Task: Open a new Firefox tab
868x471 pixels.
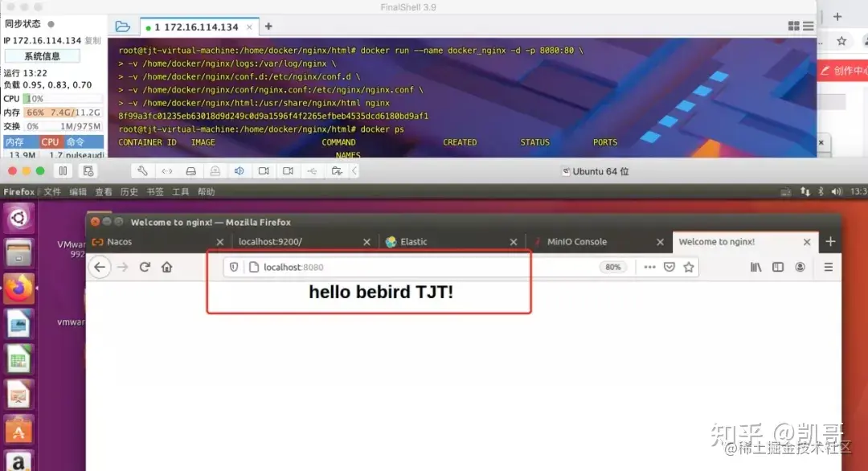Action: [830, 241]
